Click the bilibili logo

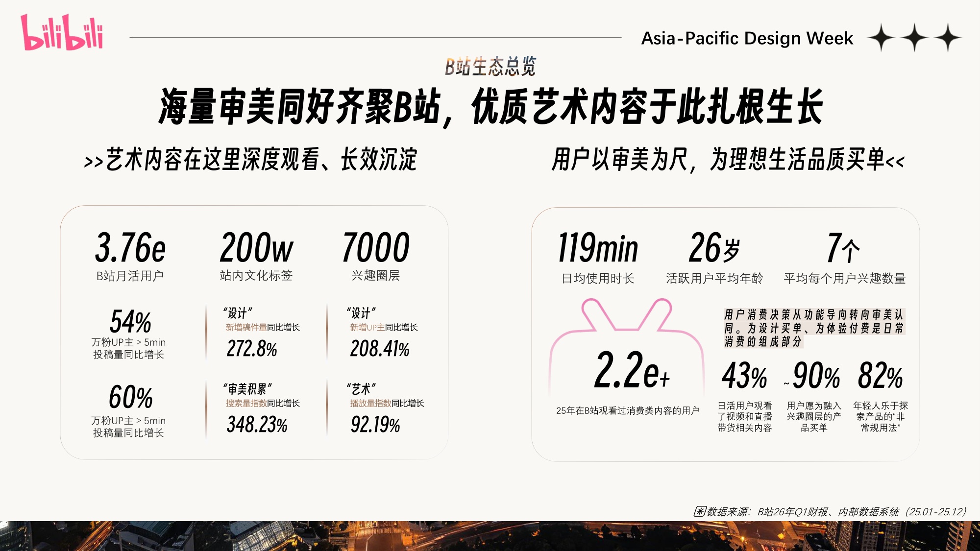coord(62,32)
